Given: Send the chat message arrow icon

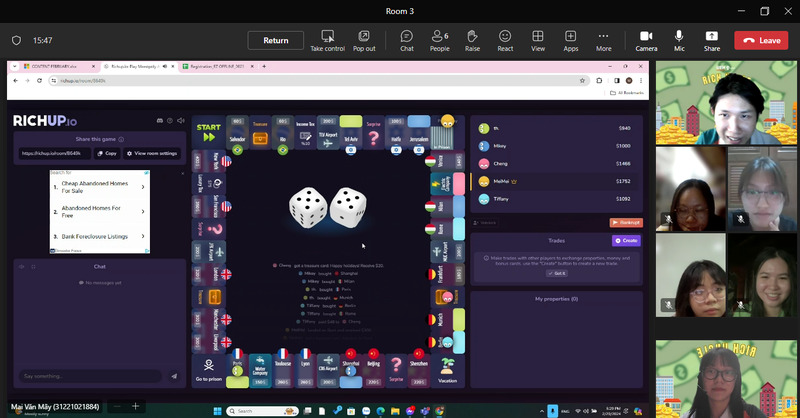Looking at the screenshot, I should pos(174,376).
